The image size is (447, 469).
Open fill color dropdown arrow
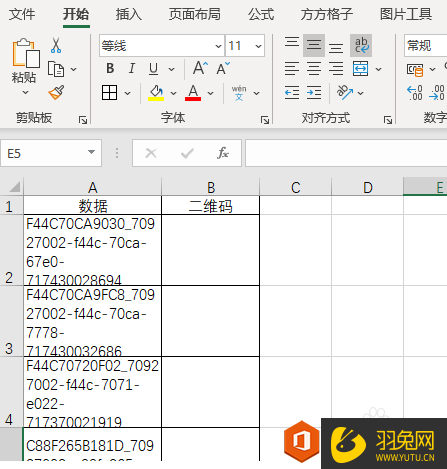[173, 93]
